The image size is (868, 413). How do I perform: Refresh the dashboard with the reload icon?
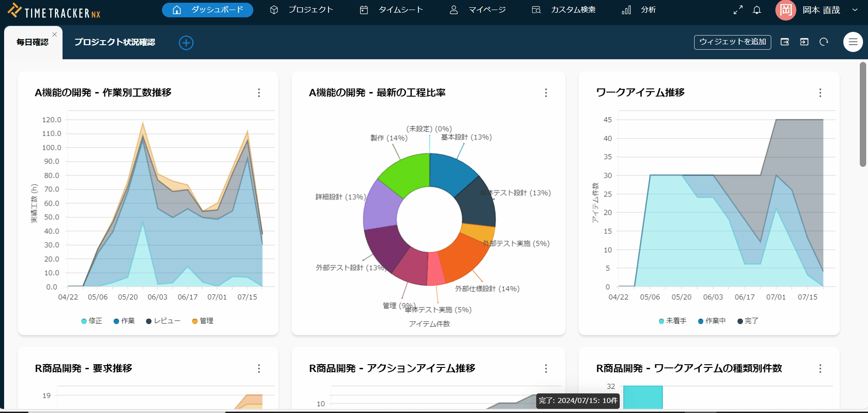click(x=824, y=42)
